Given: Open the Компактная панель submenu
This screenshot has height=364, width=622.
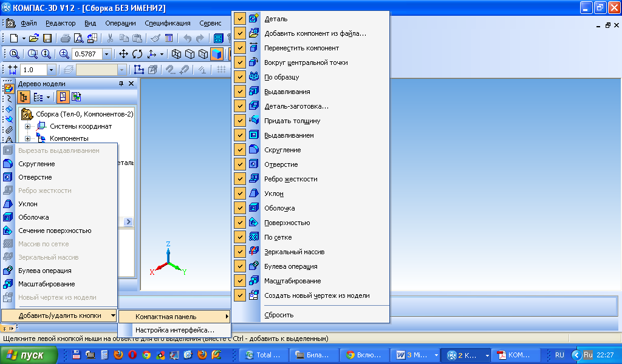Looking at the screenshot, I should click(x=174, y=317).
